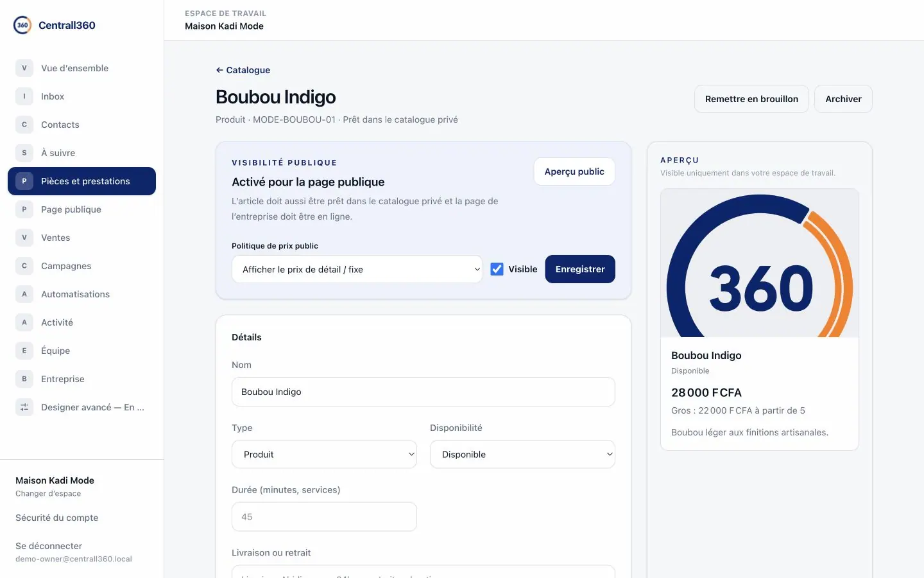
Task: Click the Nom field containing Boubou Indigo
Action: pos(424,392)
